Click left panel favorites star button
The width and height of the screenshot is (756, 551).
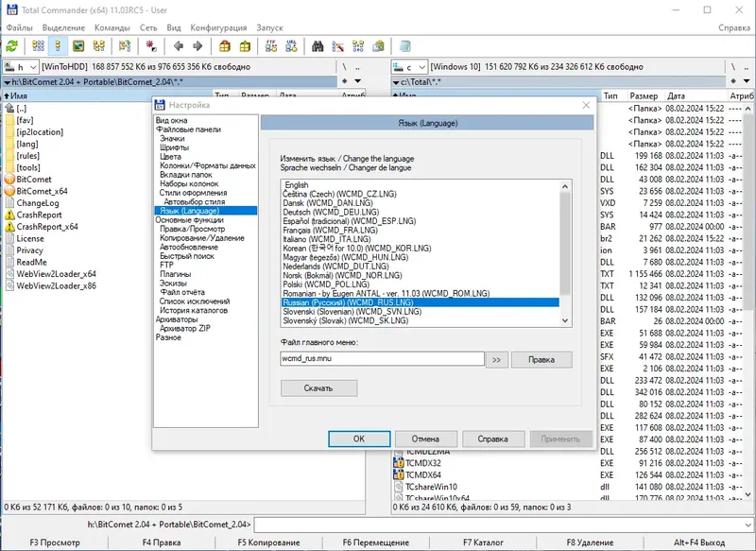tap(344, 81)
